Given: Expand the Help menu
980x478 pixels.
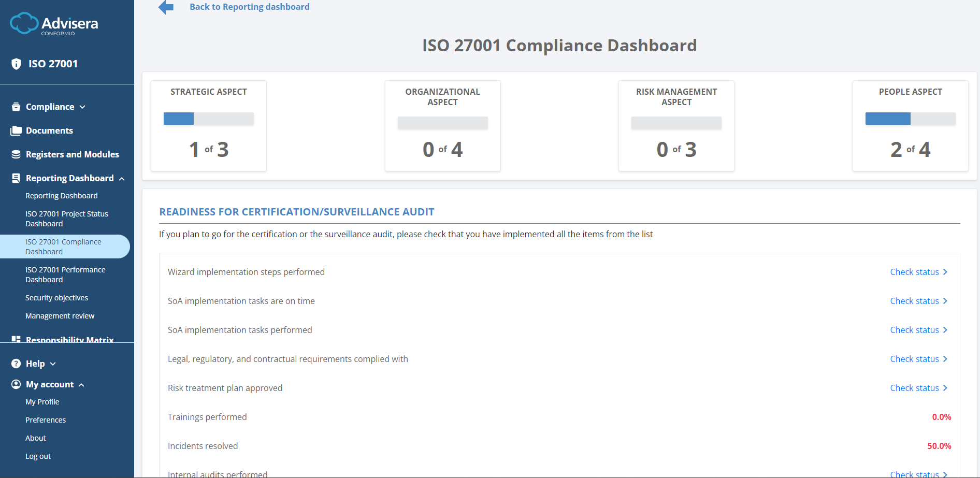Looking at the screenshot, I should pyautogui.click(x=53, y=363).
